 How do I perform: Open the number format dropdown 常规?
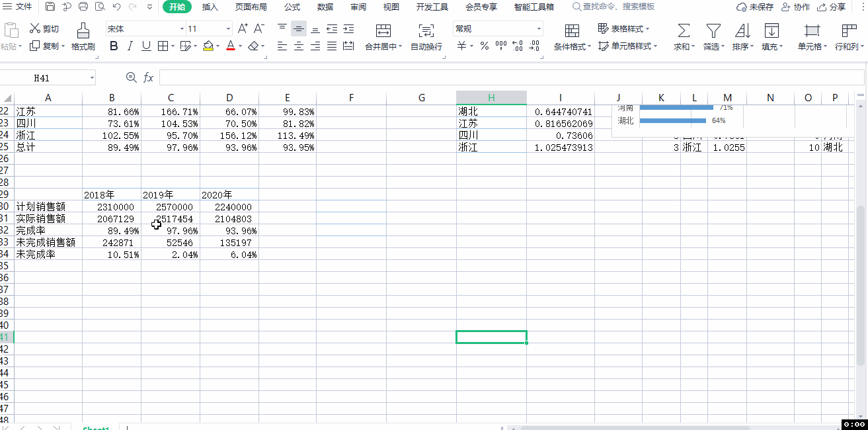coord(539,29)
